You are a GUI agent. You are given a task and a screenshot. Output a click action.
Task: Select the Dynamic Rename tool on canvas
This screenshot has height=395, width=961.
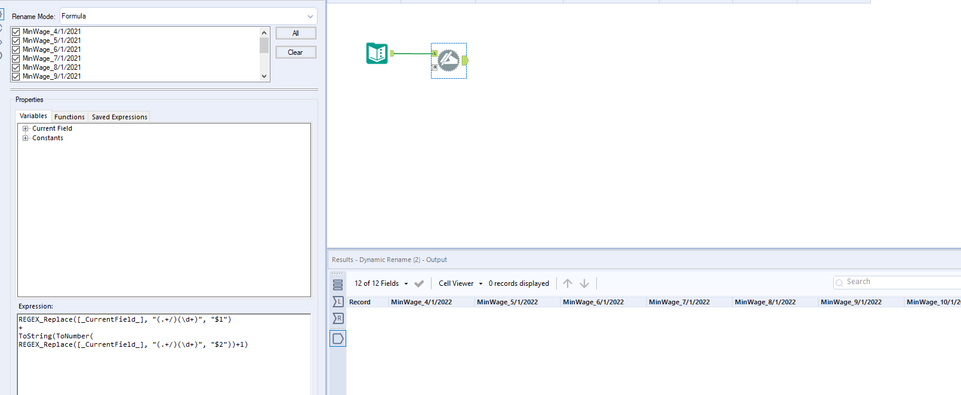(x=449, y=60)
